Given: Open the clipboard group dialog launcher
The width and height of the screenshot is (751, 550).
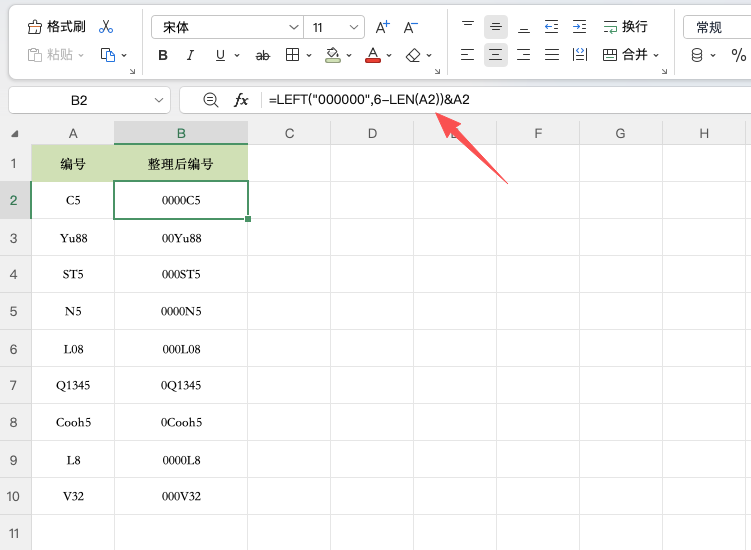Looking at the screenshot, I should (x=132, y=71).
